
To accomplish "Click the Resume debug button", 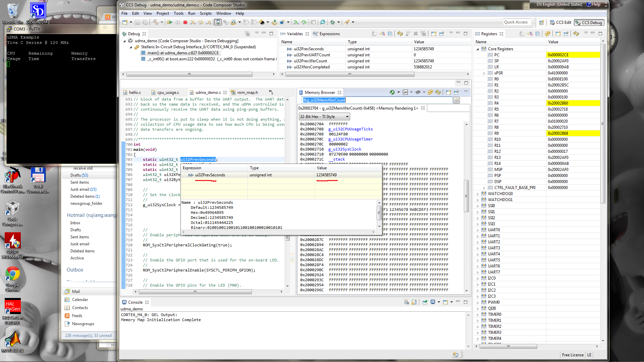I will click(170, 22).
